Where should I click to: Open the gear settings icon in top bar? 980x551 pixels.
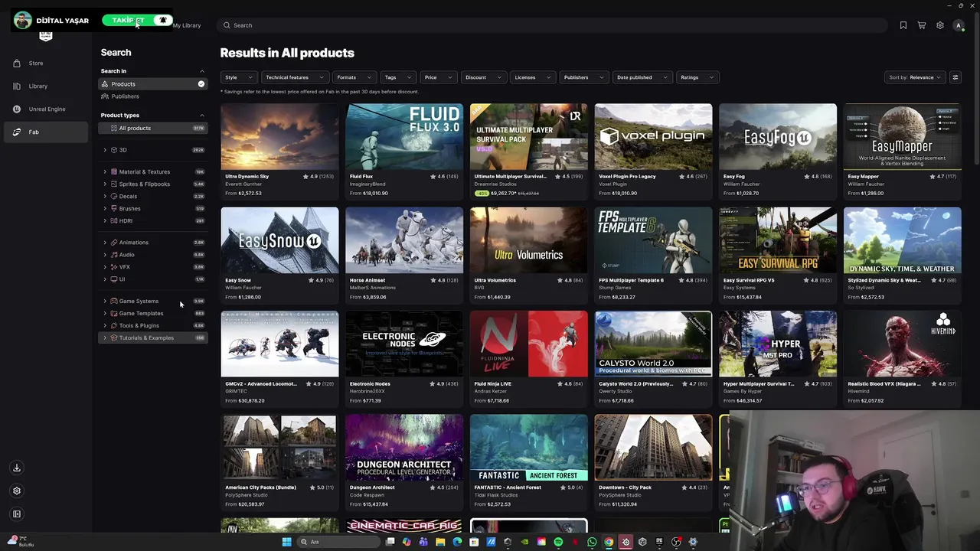[940, 25]
